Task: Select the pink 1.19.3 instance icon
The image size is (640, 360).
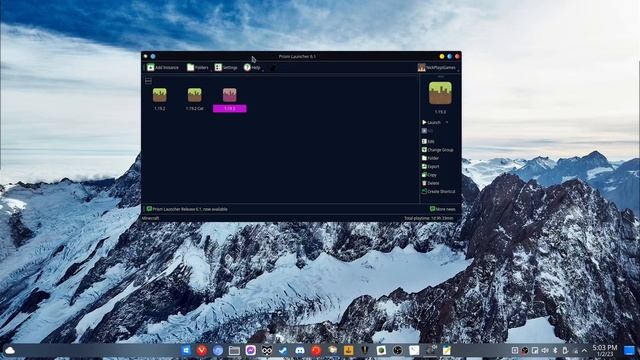Action: pos(229,95)
